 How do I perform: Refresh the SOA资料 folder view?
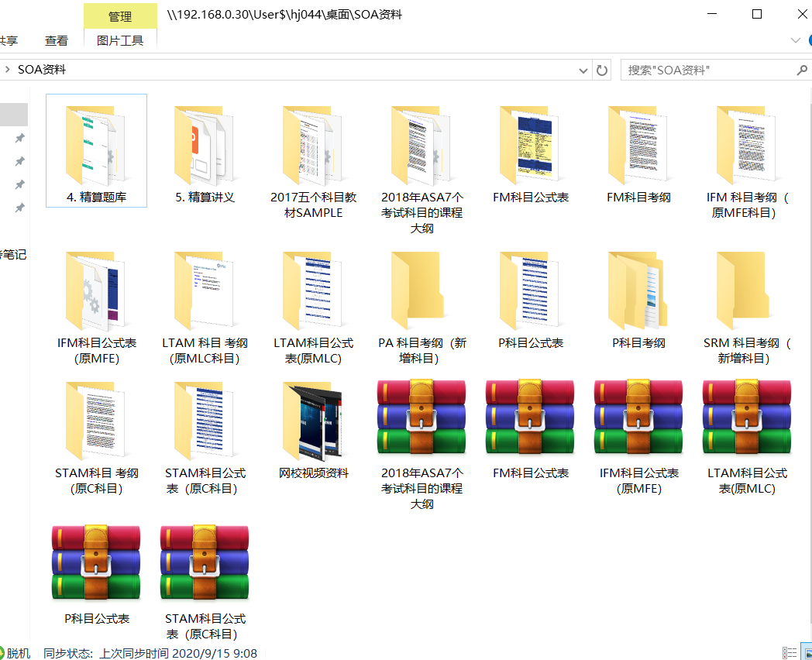coord(602,70)
